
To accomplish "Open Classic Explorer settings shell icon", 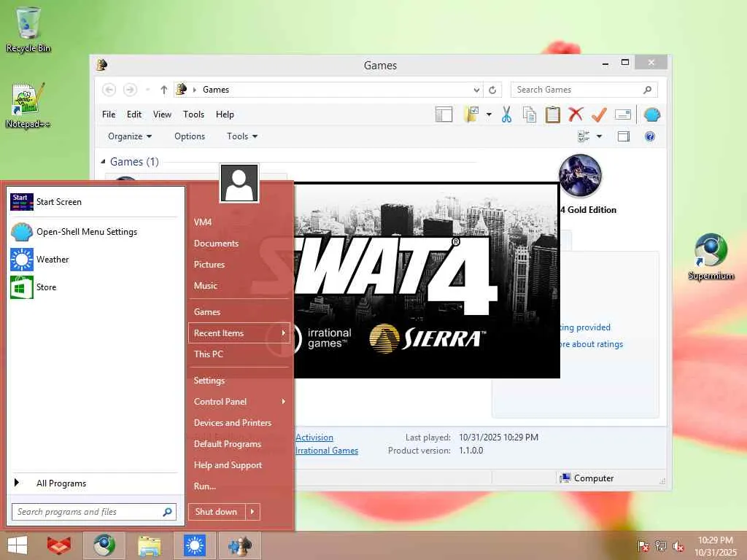I will pyautogui.click(x=651, y=114).
